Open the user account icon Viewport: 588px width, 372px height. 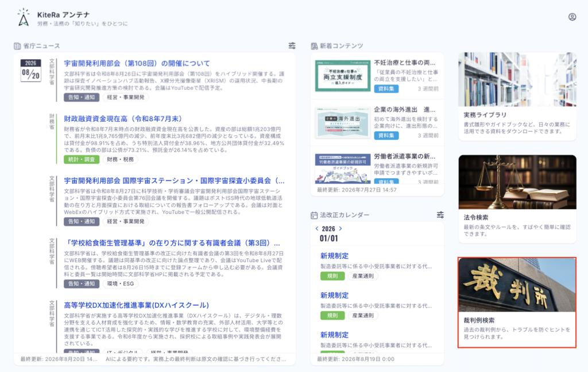click(x=572, y=17)
